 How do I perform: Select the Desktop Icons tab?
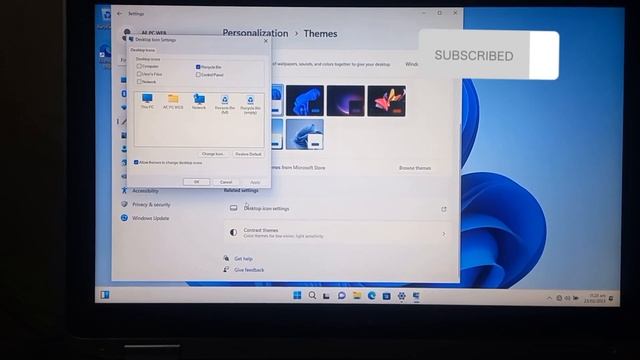pyautogui.click(x=142, y=50)
